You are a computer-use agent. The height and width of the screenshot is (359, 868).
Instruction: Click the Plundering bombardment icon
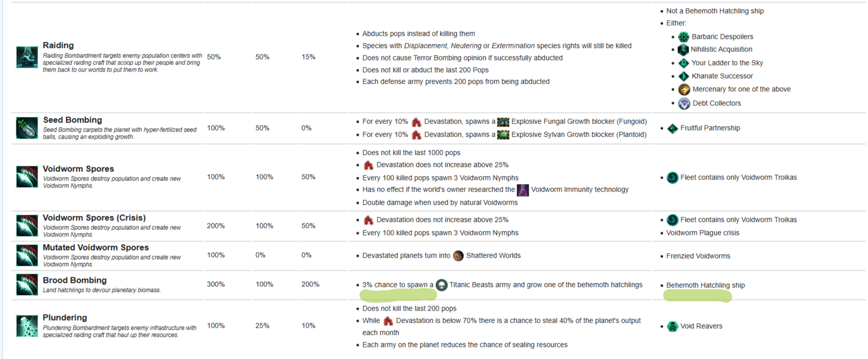27,326
